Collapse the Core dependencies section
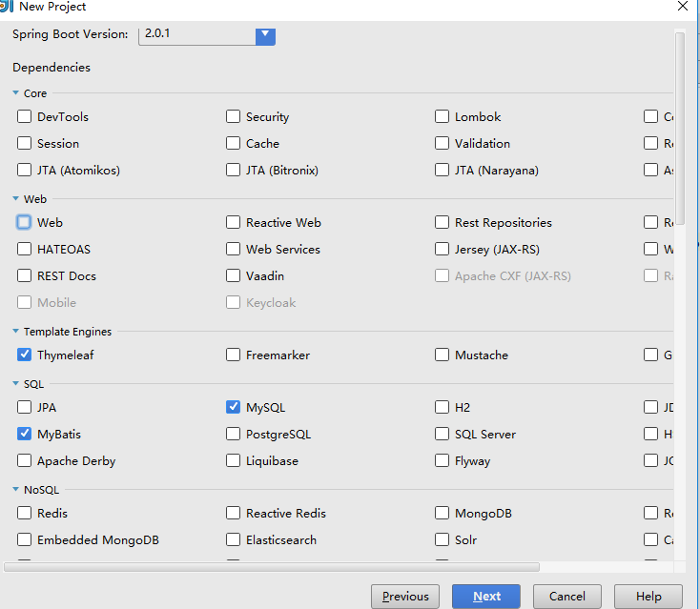Viewport: 700px width, 609px height. coord(15,92)
